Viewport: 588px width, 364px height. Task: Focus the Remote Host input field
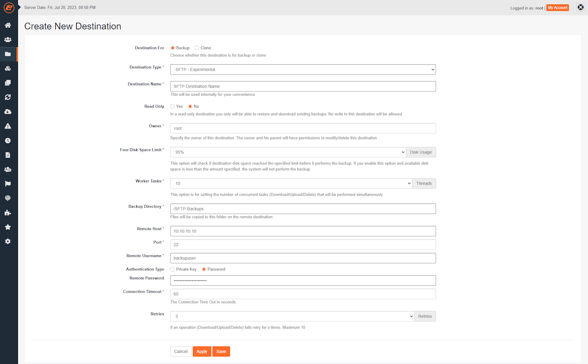(303, 231)
